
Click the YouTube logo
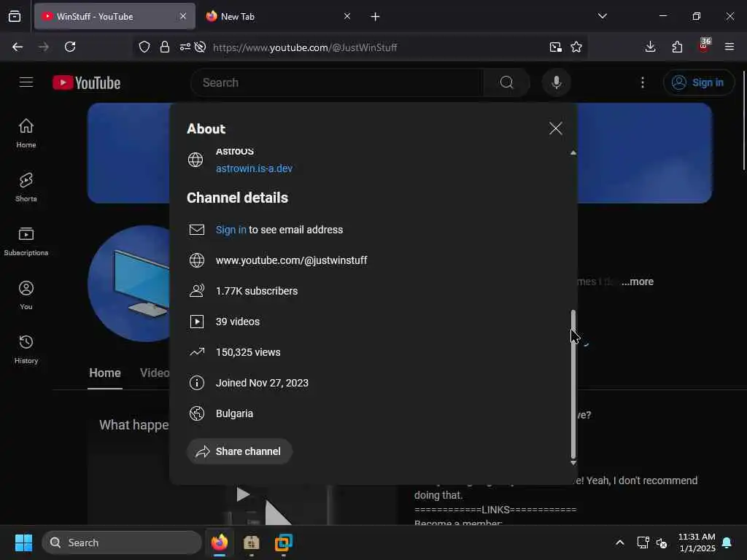point(86,82)
